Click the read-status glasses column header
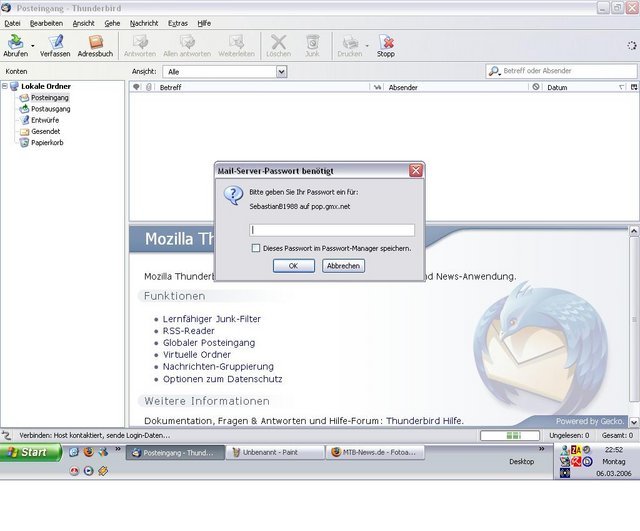This screenshot has width=640, height=531. (378, 87)
